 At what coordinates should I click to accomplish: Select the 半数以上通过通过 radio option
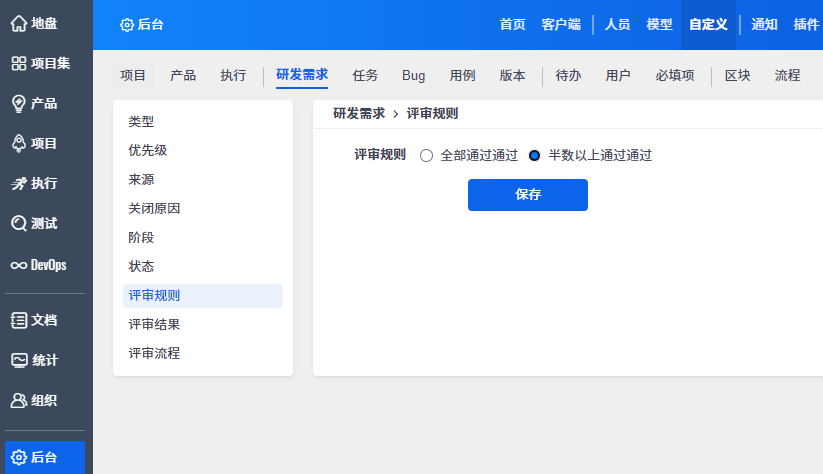534,156
